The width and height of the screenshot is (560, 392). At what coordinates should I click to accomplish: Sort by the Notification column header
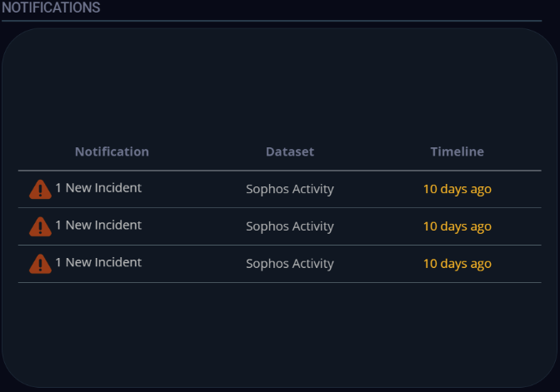pos(112,151)
